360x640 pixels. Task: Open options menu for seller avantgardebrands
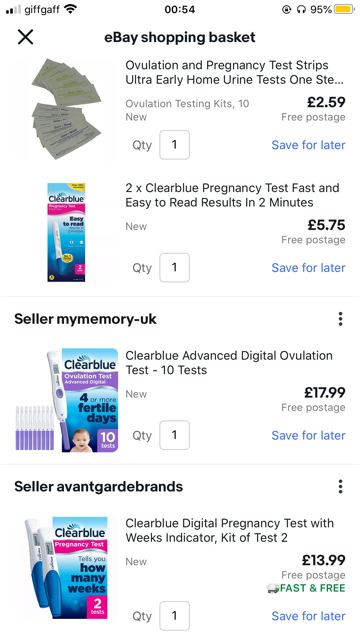(340, 487)
